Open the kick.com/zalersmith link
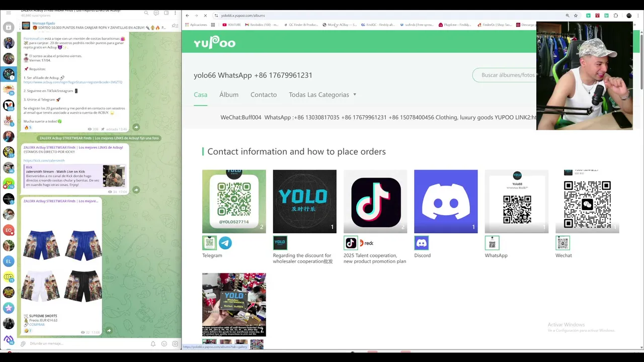 tap(44, 160)
